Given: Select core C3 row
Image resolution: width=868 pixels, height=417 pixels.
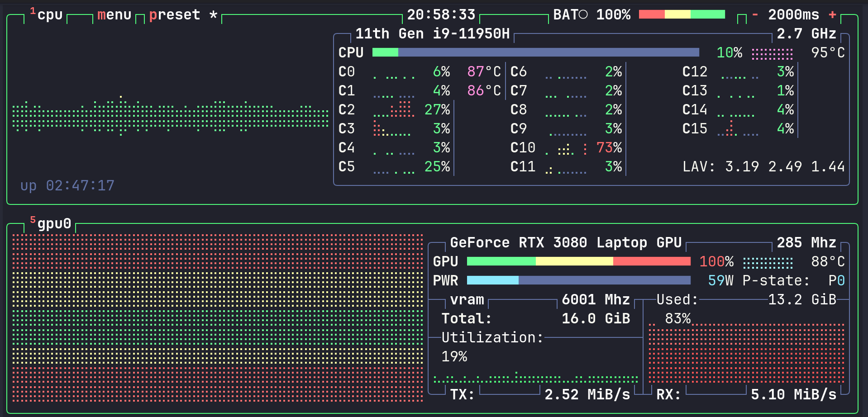Looking at the screenshot, I should 394,129.
